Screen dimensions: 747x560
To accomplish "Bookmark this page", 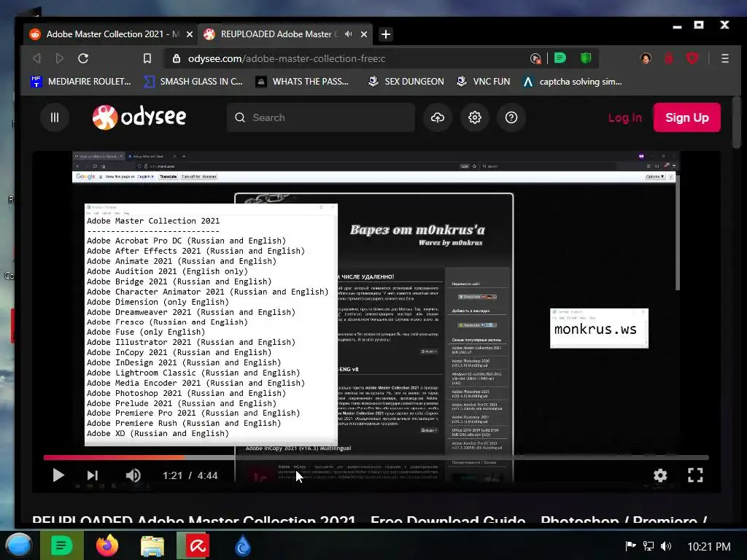I will 147,58.
